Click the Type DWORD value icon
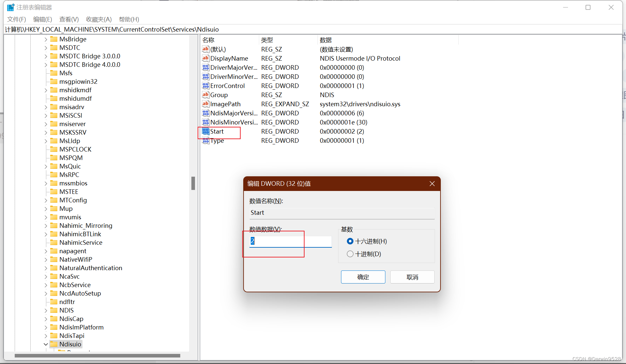 (205, 140)
